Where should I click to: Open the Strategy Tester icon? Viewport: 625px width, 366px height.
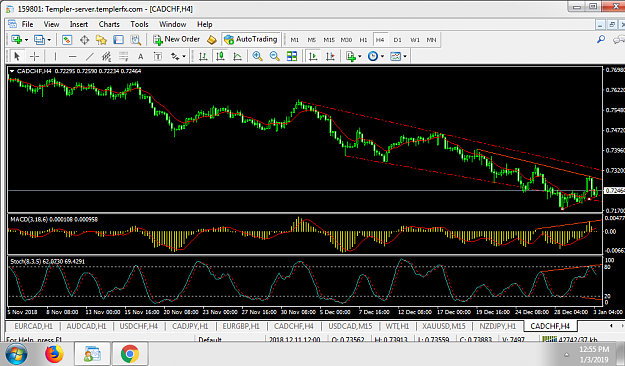136,39
